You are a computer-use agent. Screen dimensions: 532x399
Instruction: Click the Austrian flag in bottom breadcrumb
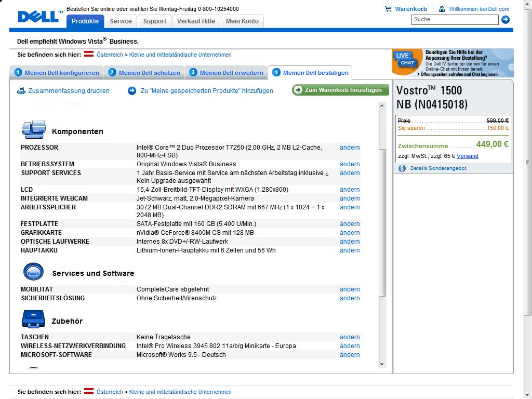tap(89, 391)
